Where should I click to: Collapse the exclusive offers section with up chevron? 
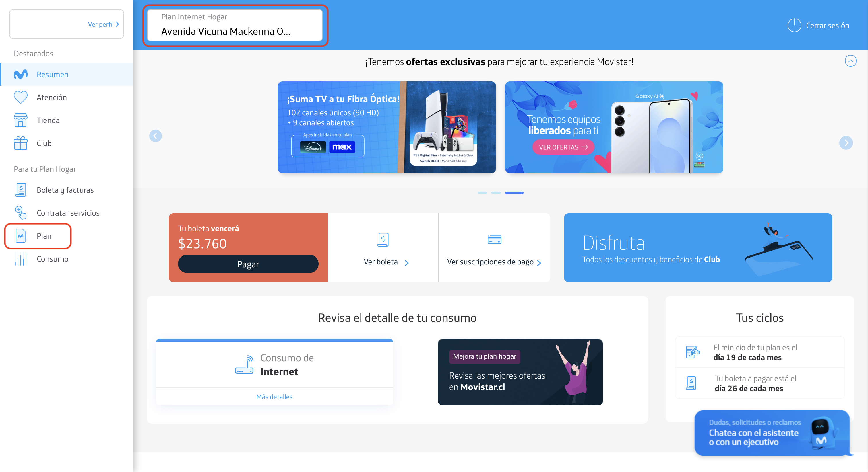[x=850, y=61]
